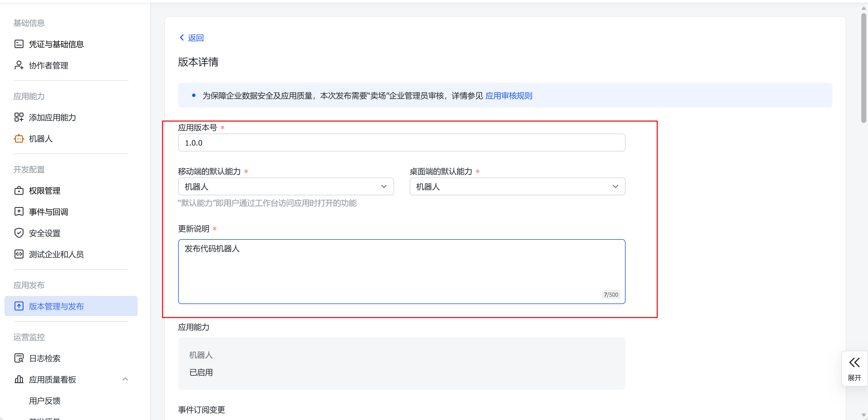Screen dimensions: 868x420
Task: Open the 应用审核规则 link
Action: [x=508, y=96]
